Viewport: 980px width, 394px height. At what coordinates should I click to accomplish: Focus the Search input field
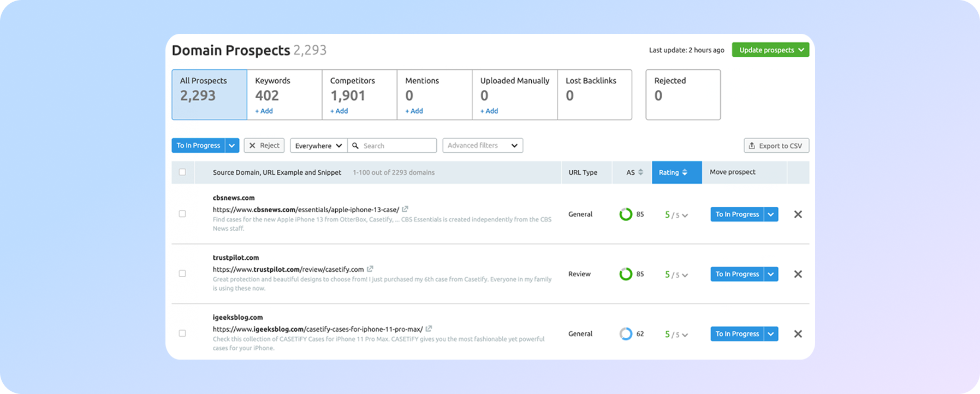point(397,146)
